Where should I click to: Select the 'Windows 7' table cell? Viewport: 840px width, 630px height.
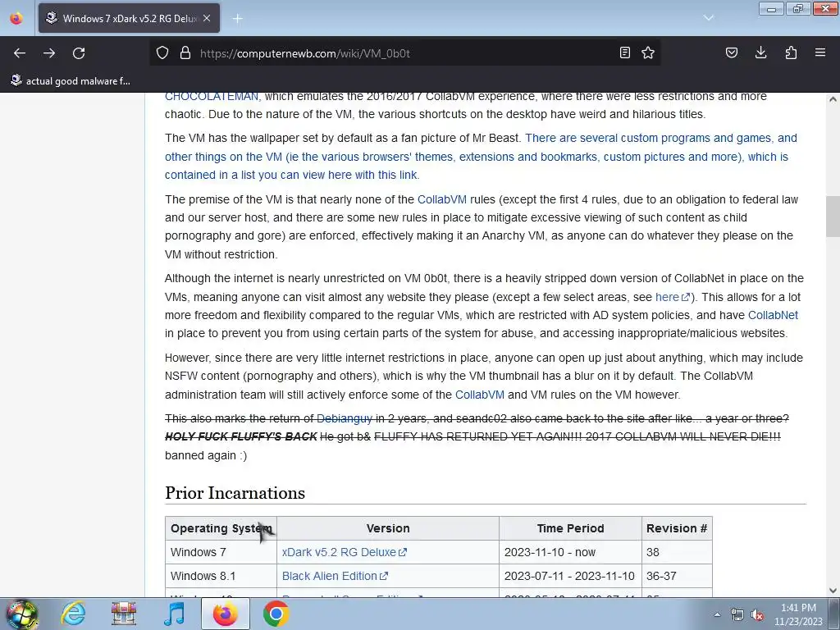(x=221, y=552)
